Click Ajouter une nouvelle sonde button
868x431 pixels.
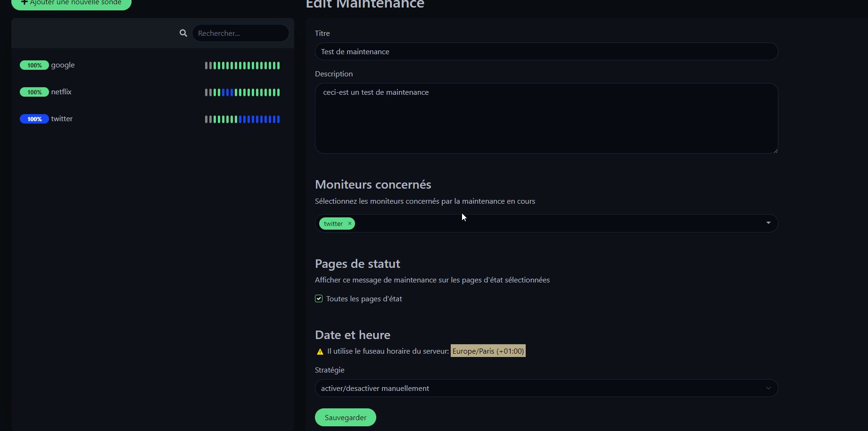(71, 3)
